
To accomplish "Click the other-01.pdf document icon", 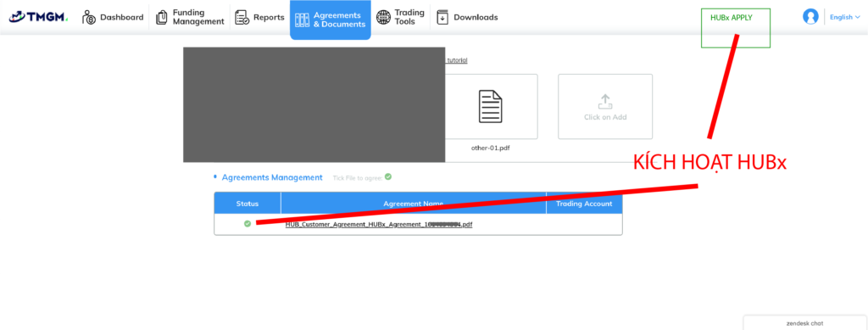I will coord(491,106).
